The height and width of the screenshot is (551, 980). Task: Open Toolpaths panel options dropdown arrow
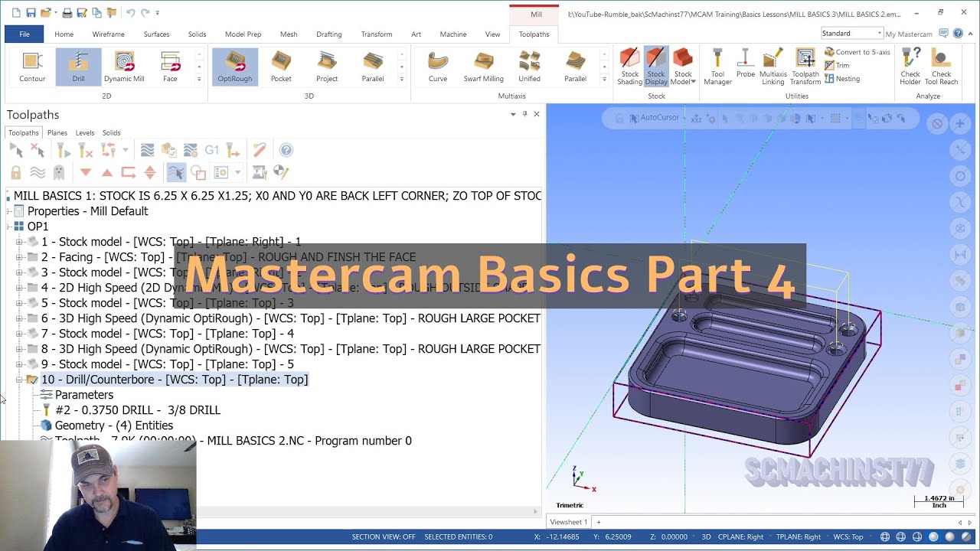(x=513, y=114)
